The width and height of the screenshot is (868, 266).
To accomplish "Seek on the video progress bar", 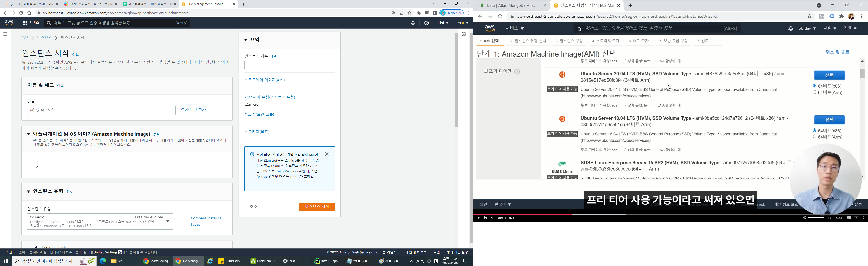I will [670, 214].
